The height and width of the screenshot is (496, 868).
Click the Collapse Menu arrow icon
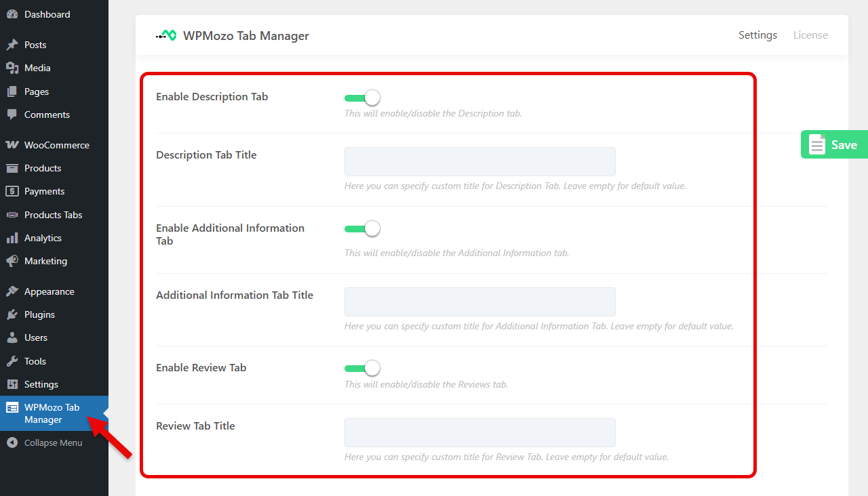pyautogui.click(x=12, y=442)
